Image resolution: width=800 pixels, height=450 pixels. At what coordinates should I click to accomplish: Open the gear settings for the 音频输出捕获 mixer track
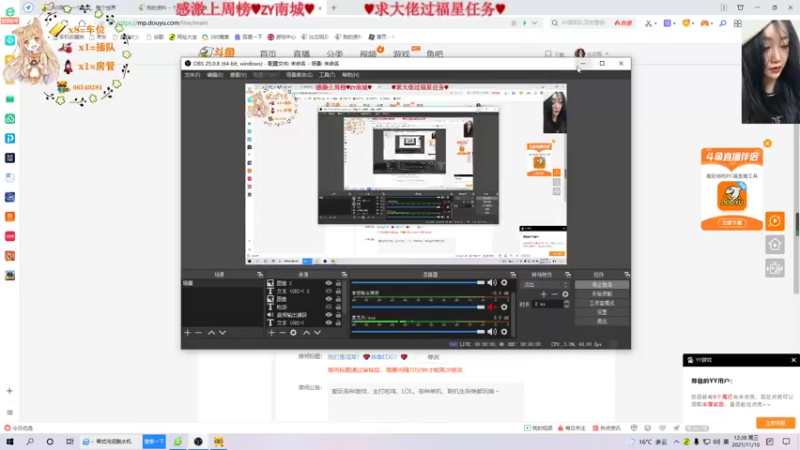point(504,307)
